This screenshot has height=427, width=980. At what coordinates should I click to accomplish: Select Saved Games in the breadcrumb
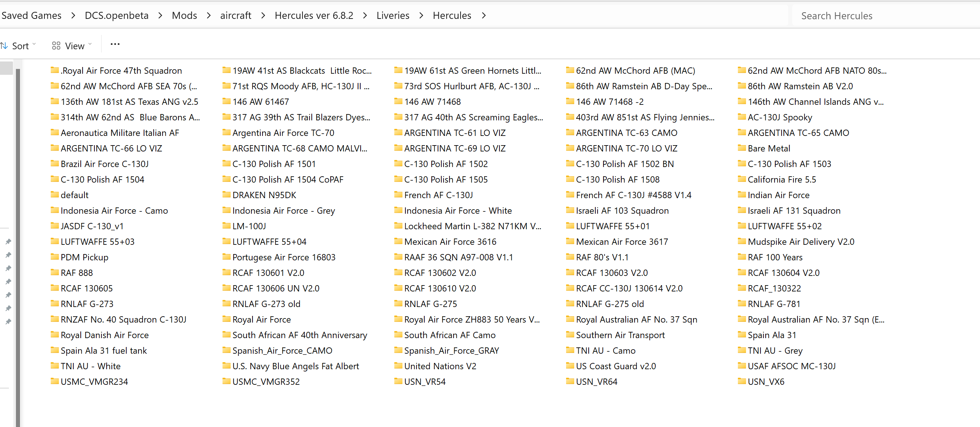31,15
